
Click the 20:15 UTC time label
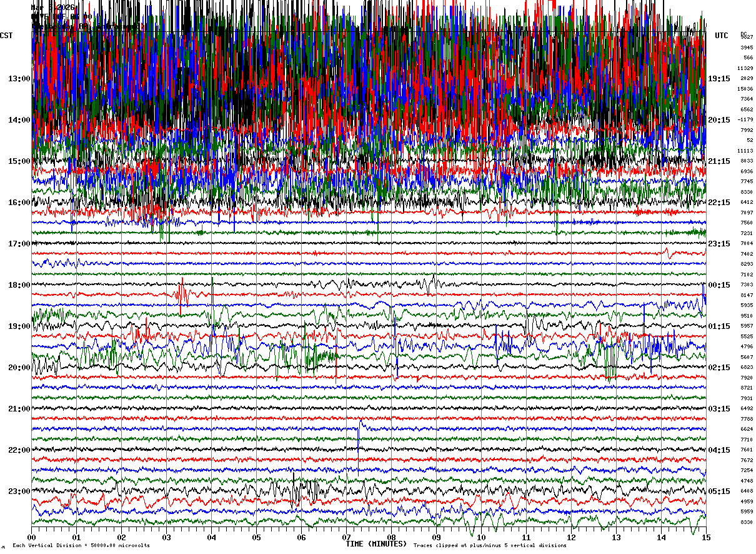click(719, 120)
